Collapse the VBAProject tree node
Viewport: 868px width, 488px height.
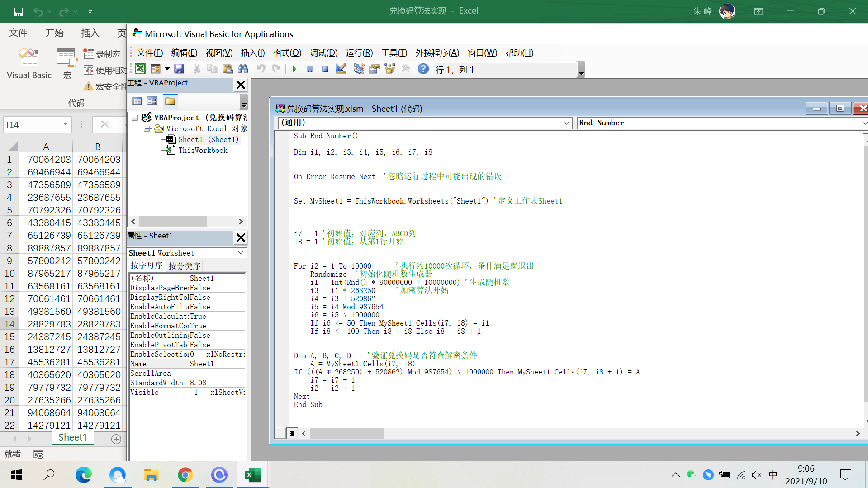(x=135, y=118)
